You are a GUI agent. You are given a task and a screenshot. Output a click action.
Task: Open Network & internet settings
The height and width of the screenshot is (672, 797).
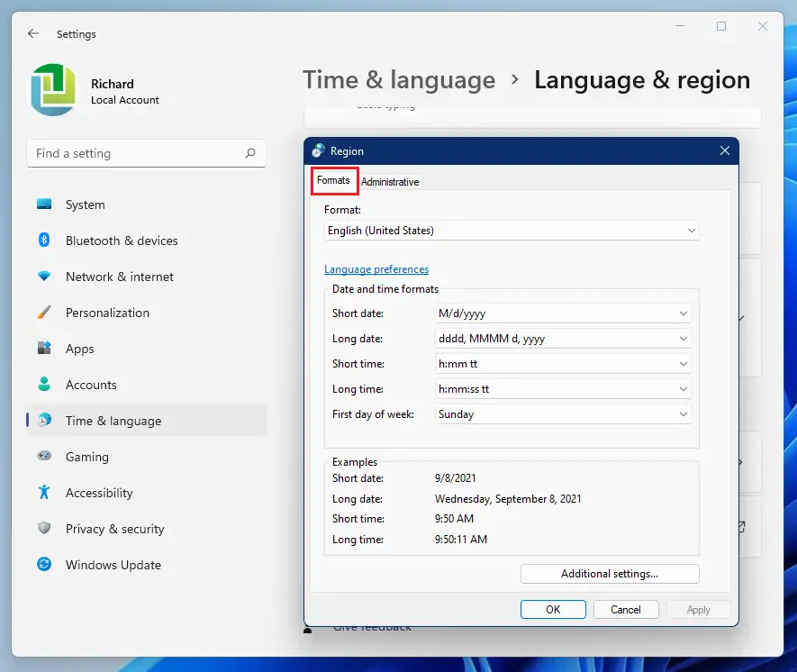[147, 277]
